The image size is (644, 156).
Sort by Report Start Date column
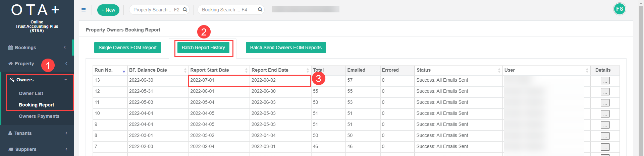[x=219, y=70]
